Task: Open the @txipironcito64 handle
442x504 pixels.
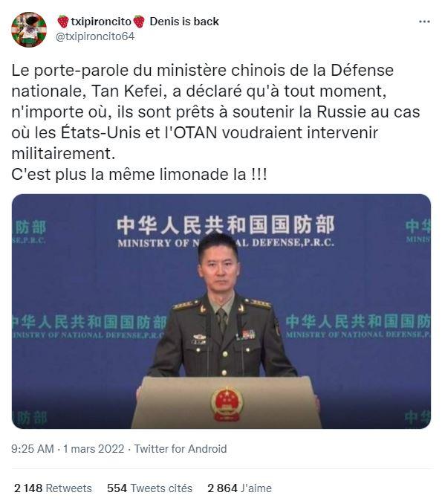Action: pos(95,36)
